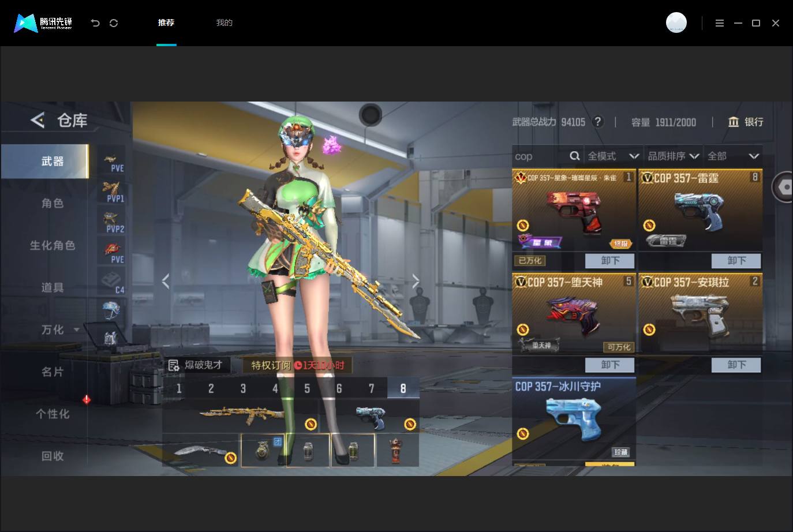Switch to loadout slot 7
Image resolution: width=793 pixels, height=532 pixels.
point(371,388)
